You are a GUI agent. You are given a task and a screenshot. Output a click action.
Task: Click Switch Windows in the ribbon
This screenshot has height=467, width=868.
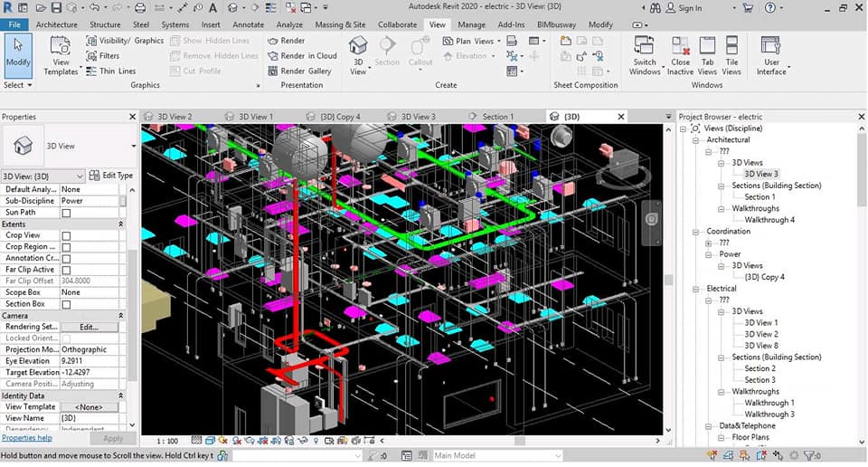(645, 55)
